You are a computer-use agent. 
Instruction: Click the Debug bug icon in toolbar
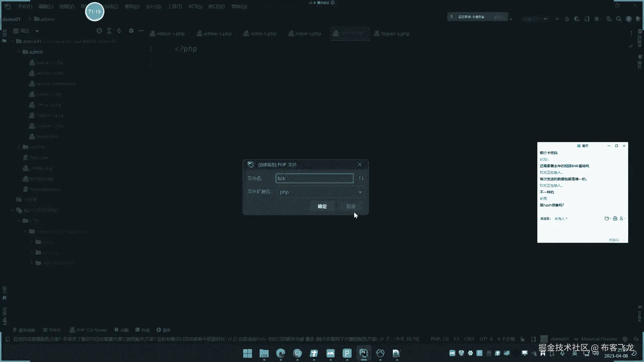coord(567,19)
